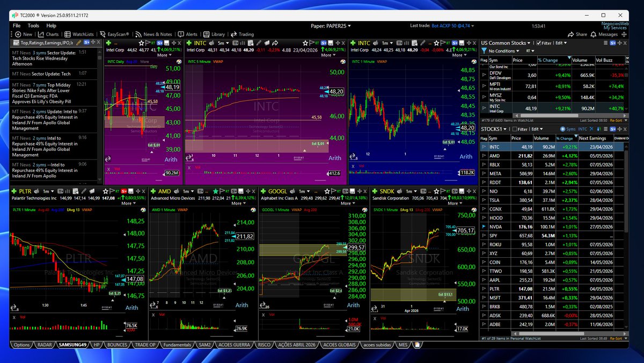Click green plus on SNDK chart

(x=375, y=191)
